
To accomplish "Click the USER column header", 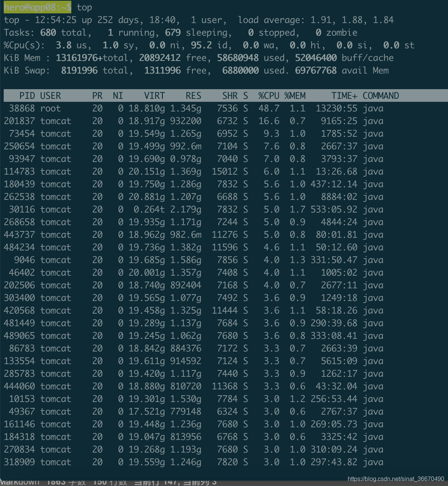I will [51, 95].
